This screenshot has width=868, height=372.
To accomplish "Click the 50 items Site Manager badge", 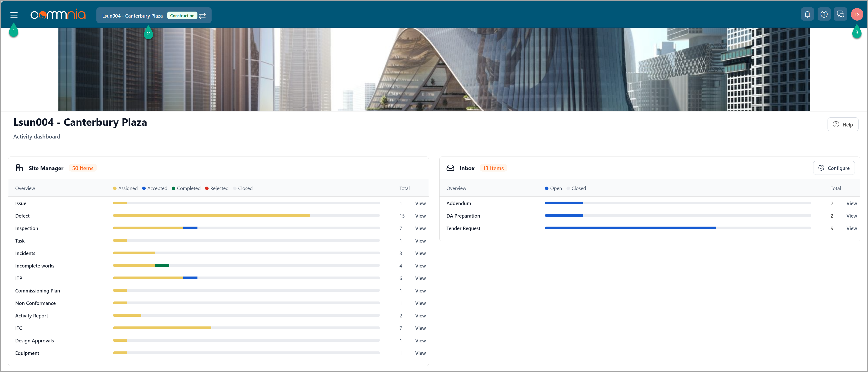I will coord(83,168).
